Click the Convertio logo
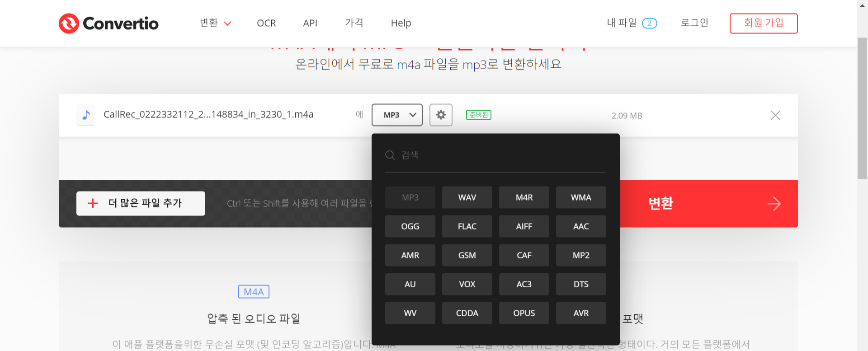The width and height of the screenshot is (868, 351). 108,23
